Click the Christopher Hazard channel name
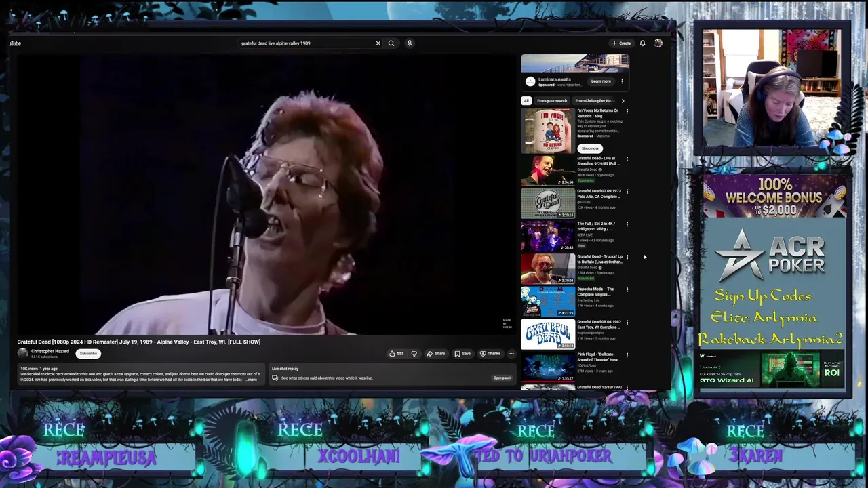The height and width of the screenshot is (488, 868). [50, 351]
